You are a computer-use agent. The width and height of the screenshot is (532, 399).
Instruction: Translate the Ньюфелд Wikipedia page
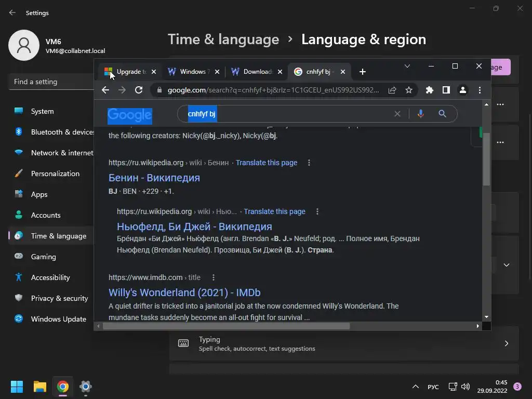tap(274, 212)
